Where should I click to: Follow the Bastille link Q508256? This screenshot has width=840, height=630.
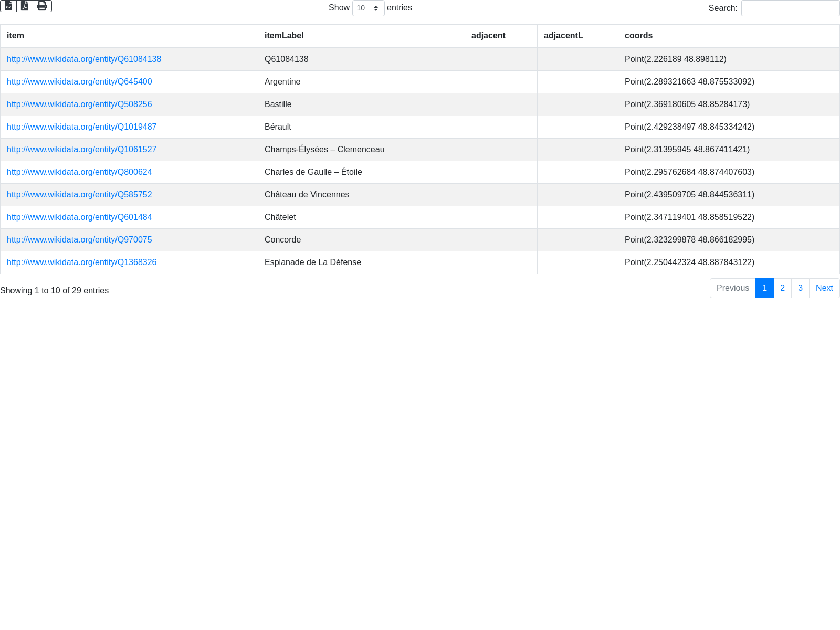click(x=79, y=104)
